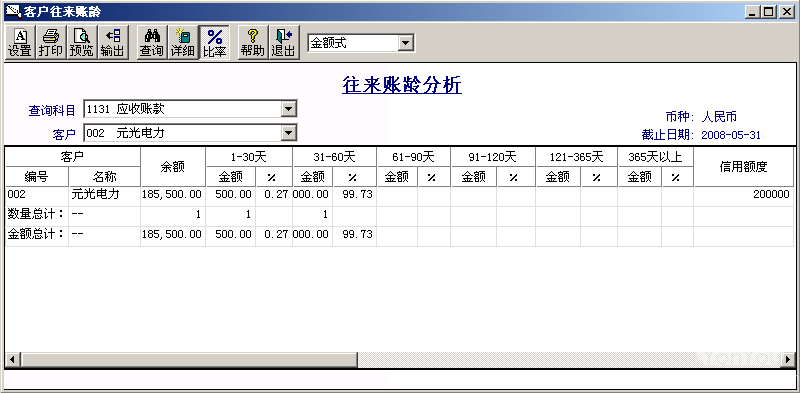Click the scrollbar left arrow button
Screen dimensions: 800x393
click(x=13, y=359)
